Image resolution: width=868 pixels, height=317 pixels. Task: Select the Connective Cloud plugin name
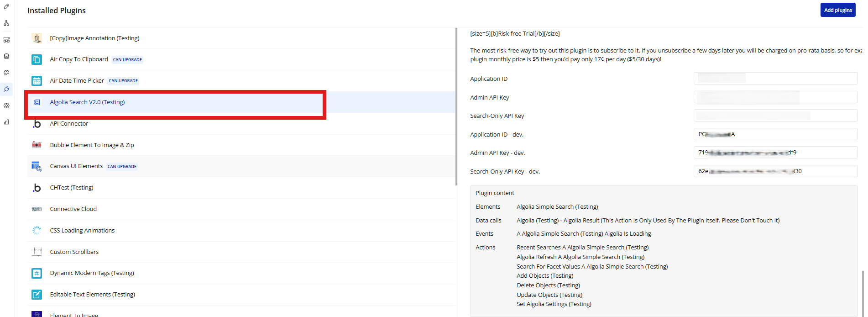coord(73,209)
